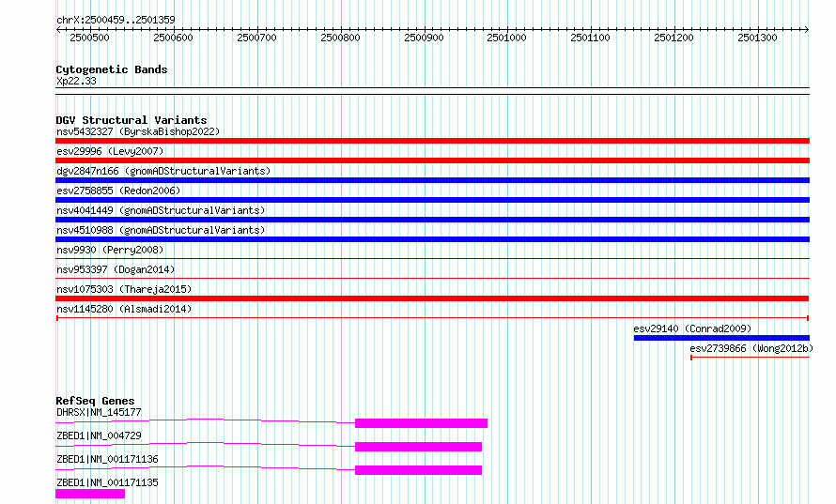
Task: Click the RefSeq Genes track heading
Action: coord(96,401)
